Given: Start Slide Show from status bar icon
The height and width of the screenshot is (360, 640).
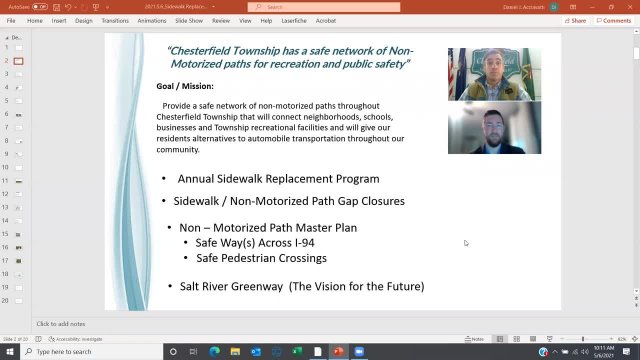Looking at the screenshot, I should (549, 339).
